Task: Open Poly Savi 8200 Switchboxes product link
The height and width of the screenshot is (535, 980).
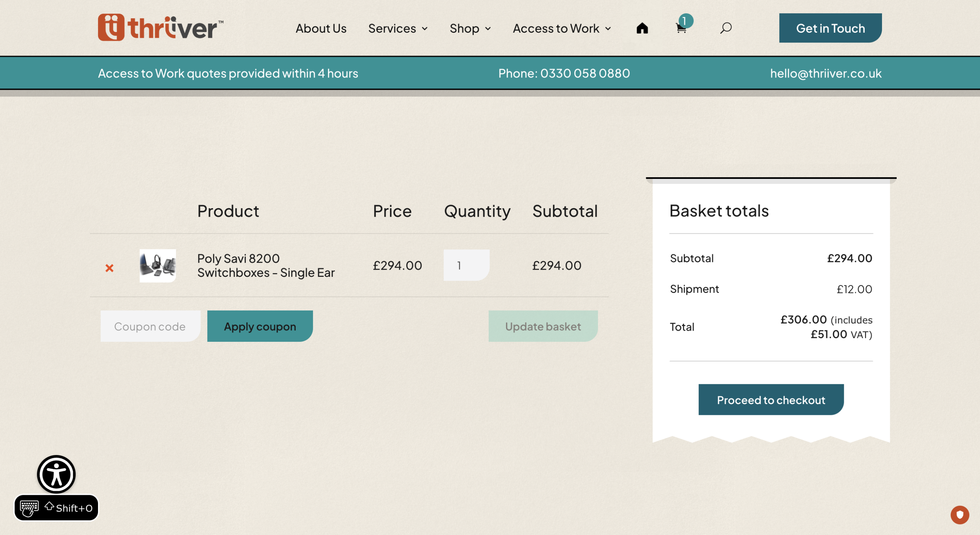Action: pyautogui.click(x=266, y=265)
